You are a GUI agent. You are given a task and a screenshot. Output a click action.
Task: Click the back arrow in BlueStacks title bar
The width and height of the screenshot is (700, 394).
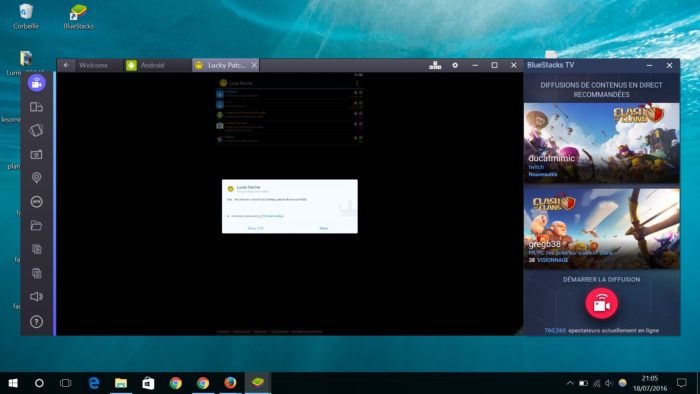pos(66,65)
